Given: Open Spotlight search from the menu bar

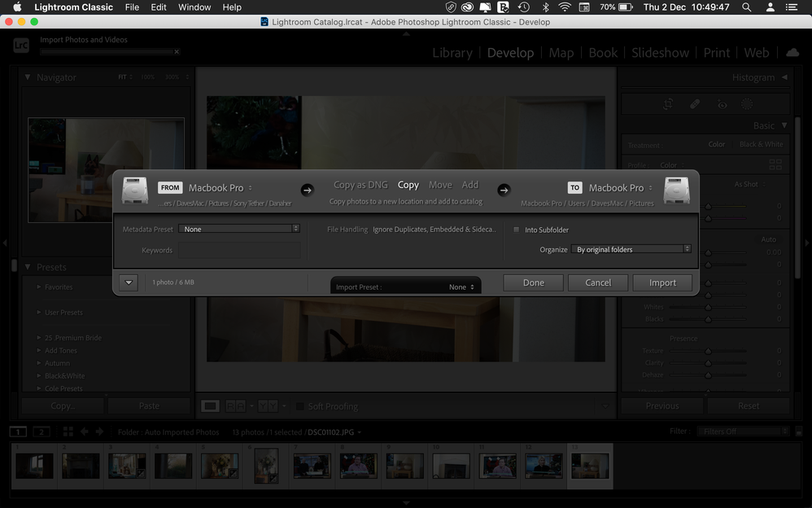Looking at the screenshot, I should [745, 7].
